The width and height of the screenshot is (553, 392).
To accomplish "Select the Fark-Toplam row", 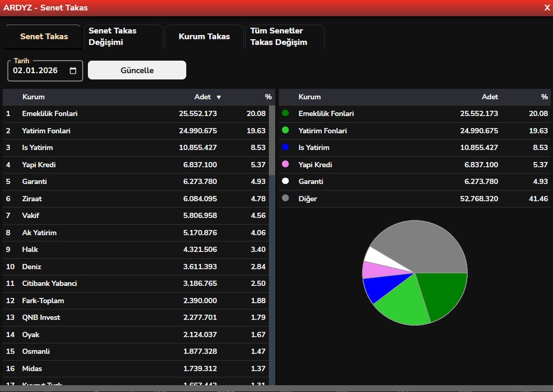I will (x=136, y=301).
